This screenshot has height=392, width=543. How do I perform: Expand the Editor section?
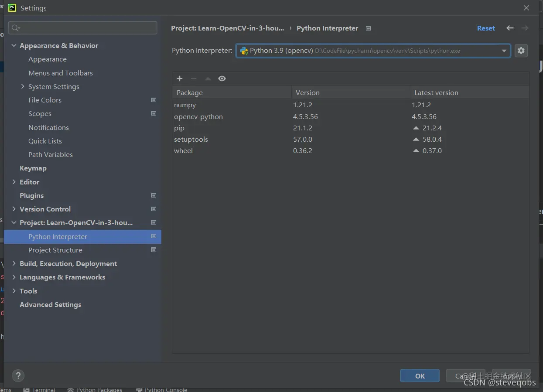[x=14, y=182]
